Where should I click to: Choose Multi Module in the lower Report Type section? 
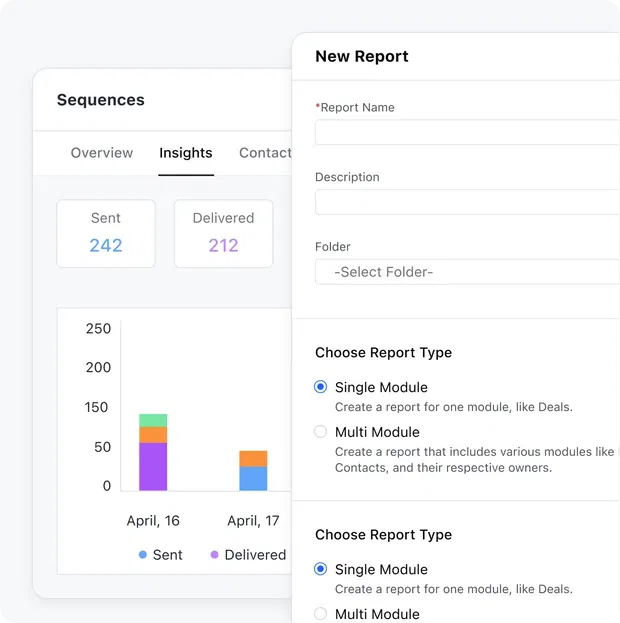click(x=320, y=614)
